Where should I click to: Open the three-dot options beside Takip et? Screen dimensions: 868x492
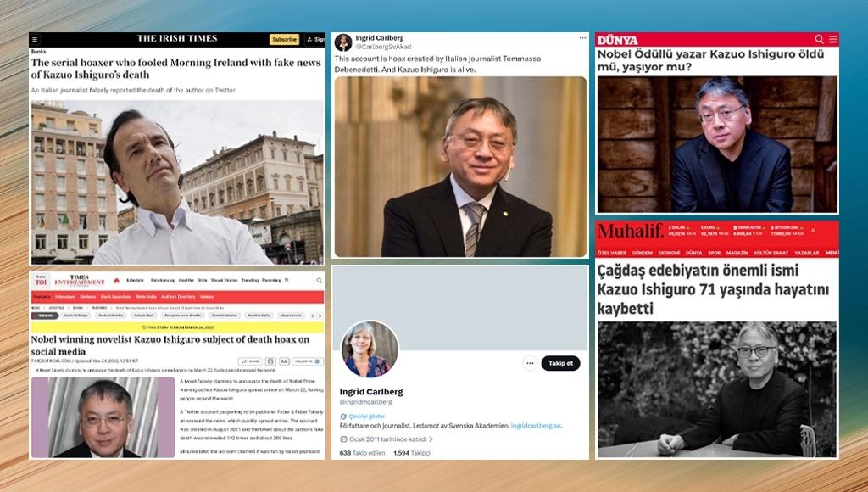click(x=530, y=363)
